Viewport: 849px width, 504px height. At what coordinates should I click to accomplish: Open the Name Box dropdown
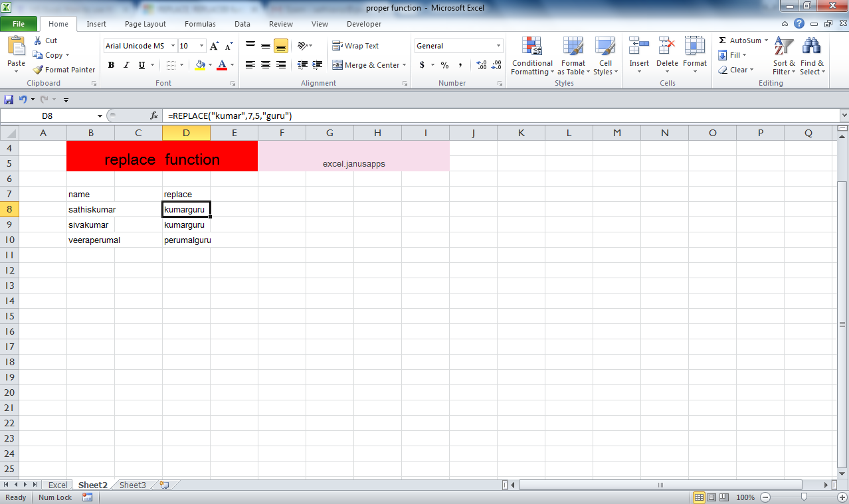tap(100, 116)
